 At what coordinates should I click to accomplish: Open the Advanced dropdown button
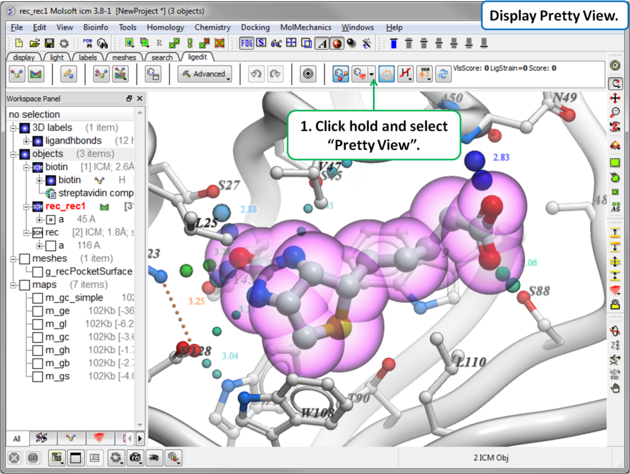coord(204,74)
